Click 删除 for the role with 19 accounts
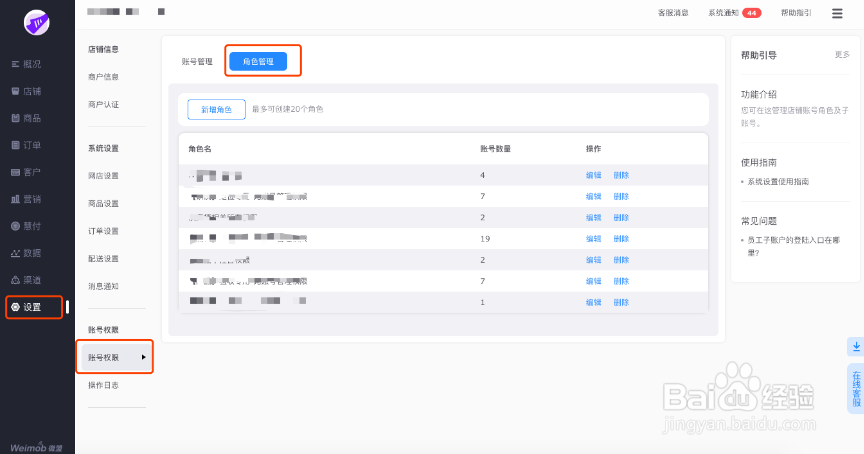This screenshot has width=864, height=454. 621,239
